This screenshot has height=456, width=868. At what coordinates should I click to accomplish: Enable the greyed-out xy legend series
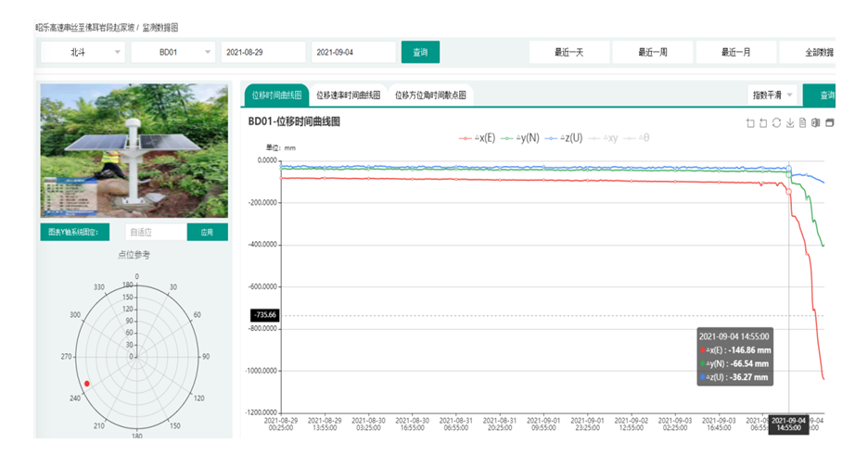(x=604, y=137)
